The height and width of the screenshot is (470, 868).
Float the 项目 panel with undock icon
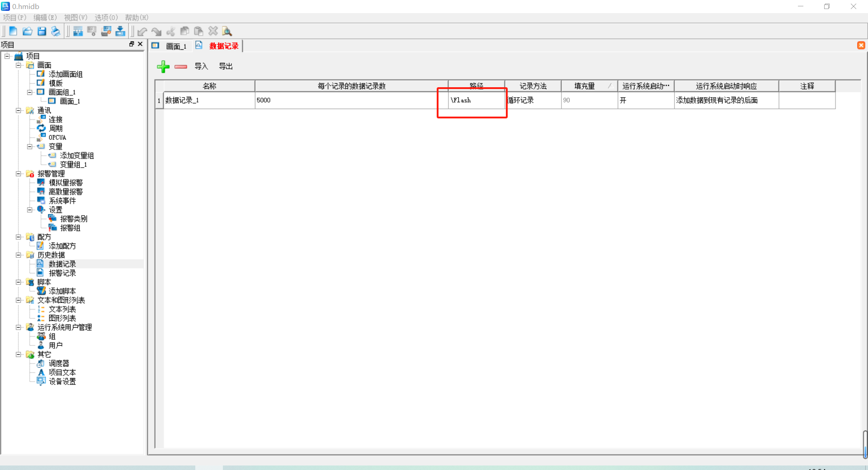[x=132, y=44]
